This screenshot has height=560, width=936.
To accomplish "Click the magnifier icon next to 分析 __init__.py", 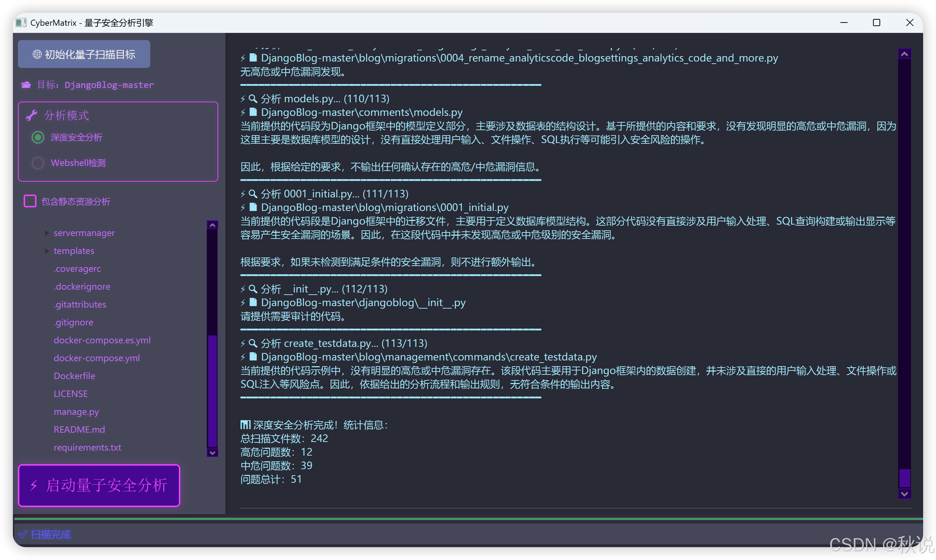I will [252, 289].
